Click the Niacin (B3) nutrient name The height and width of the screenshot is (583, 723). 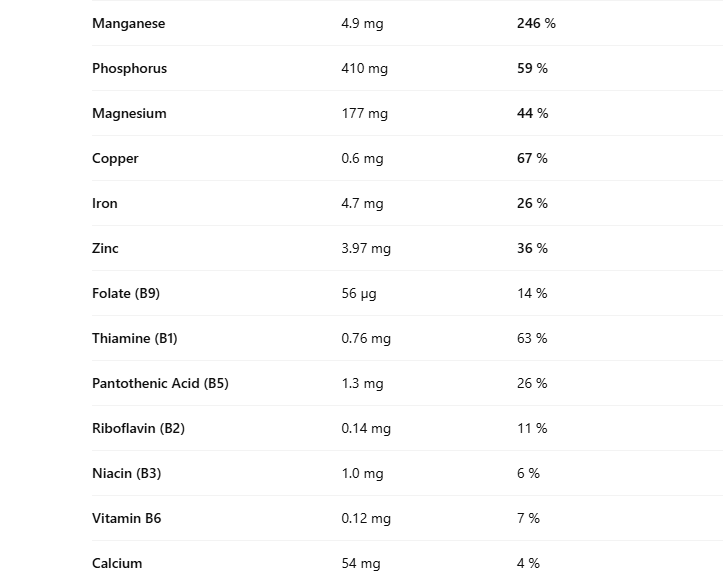click(x=126, y=473)
